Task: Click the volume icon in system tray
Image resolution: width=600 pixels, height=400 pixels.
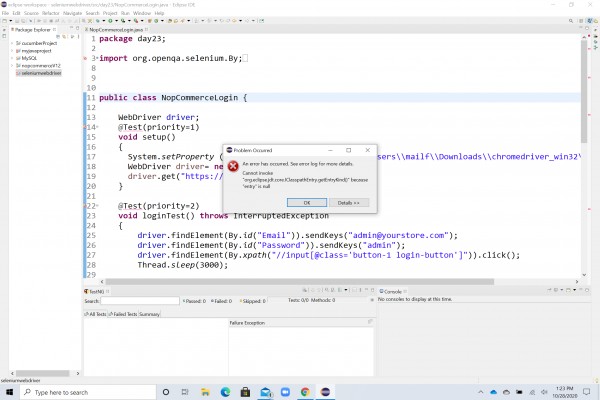Action: 544,392
